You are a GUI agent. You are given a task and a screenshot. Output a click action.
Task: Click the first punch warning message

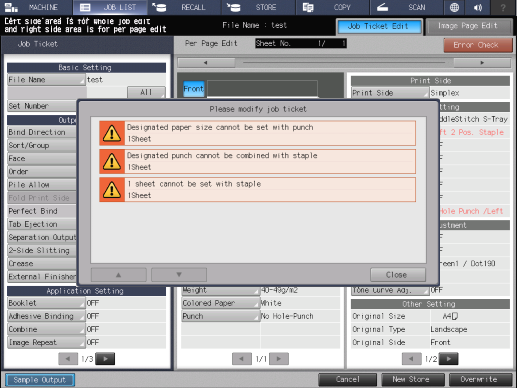tap(257, 133)
